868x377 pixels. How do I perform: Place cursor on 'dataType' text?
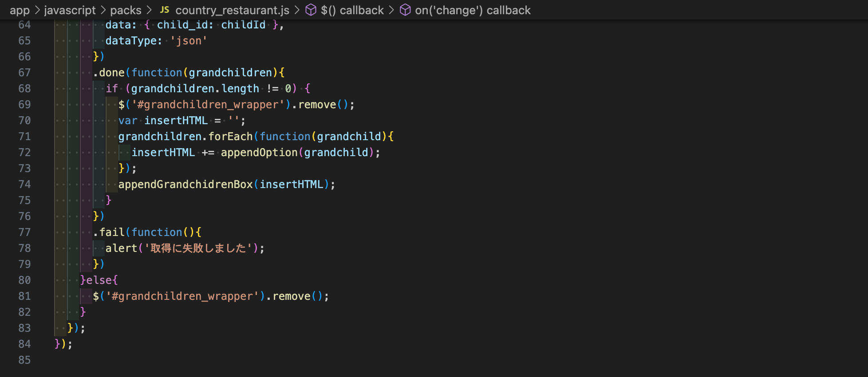point(131,41)
